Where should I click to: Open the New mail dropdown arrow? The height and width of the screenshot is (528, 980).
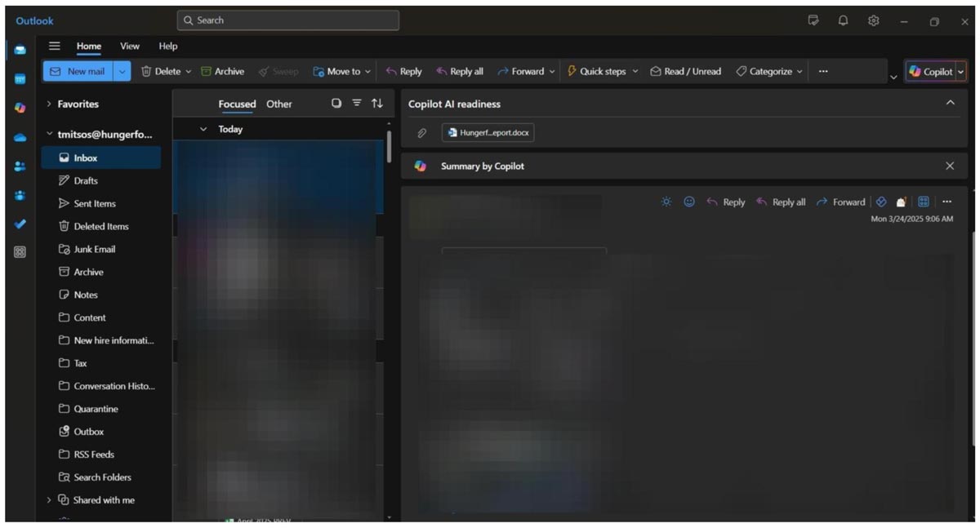(122, 72)
